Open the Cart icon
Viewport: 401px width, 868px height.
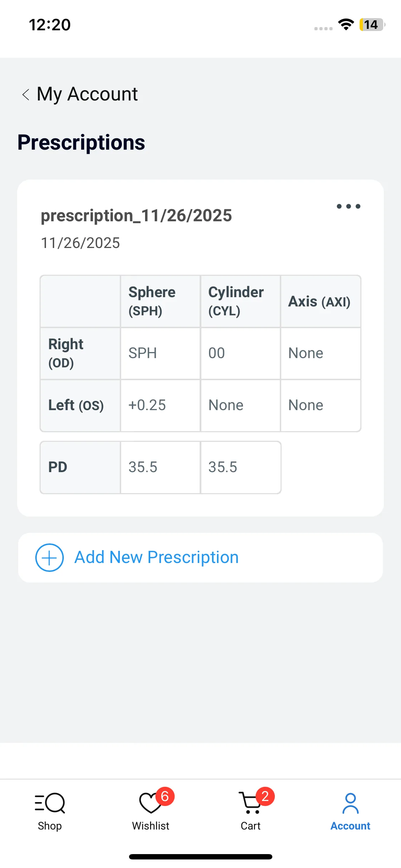pos(250,803)
